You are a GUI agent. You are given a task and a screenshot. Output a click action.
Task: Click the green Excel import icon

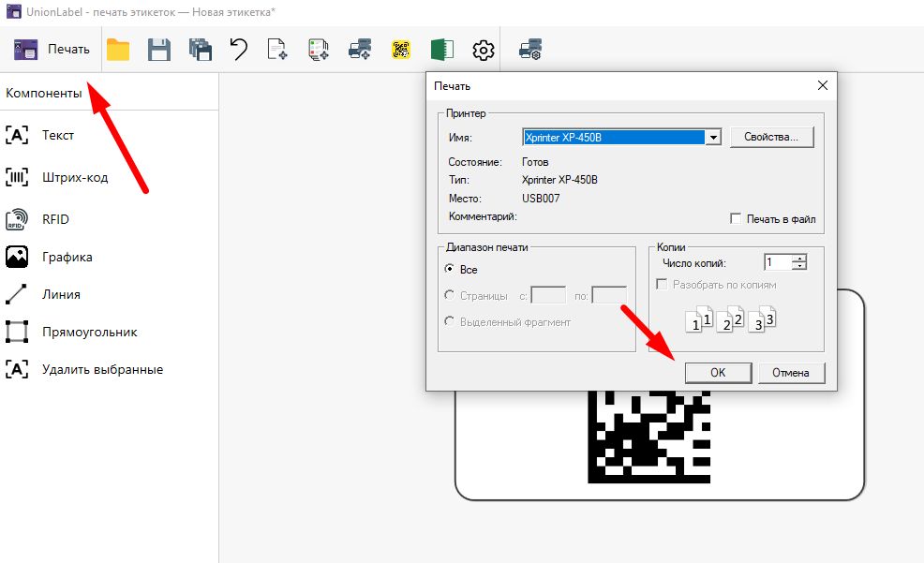pos(442,50)
